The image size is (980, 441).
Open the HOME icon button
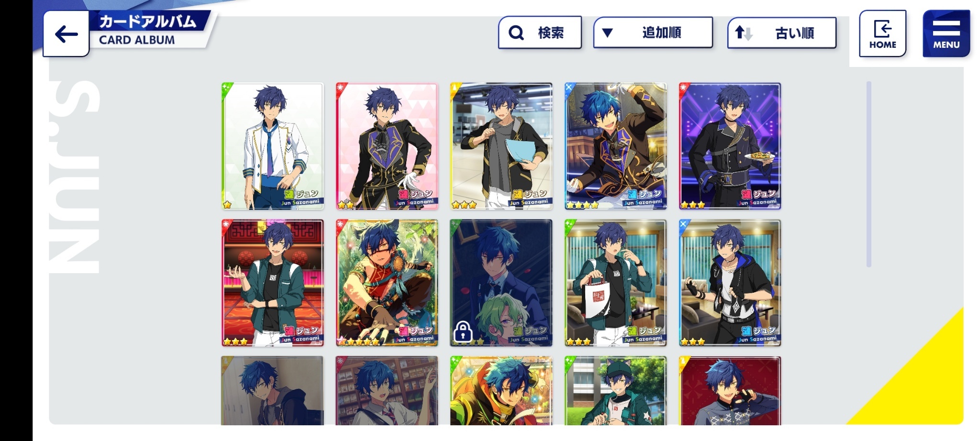[882, 33]
